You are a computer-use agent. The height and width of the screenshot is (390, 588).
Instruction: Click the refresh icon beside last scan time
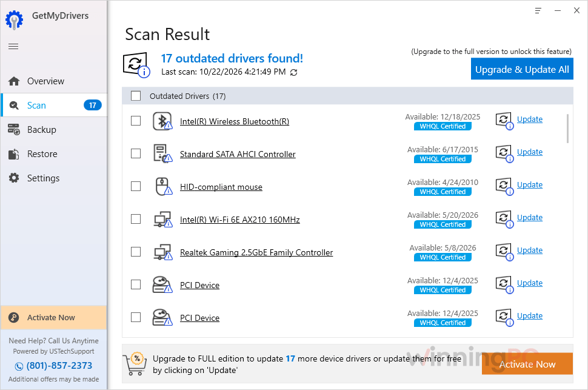pyautogui.click(x=293, y=72)
